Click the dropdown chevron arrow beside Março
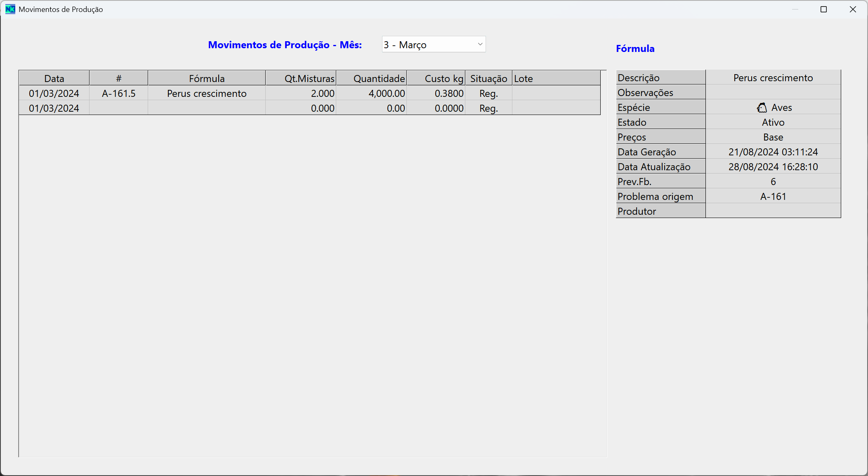The image size is (868, 476). click(480, 44)
